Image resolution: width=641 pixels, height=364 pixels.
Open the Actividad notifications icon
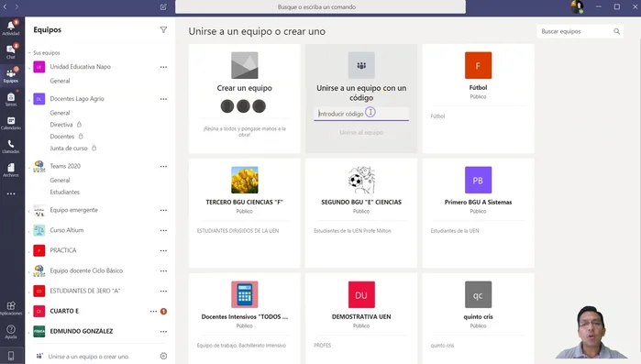pos(11,28)
